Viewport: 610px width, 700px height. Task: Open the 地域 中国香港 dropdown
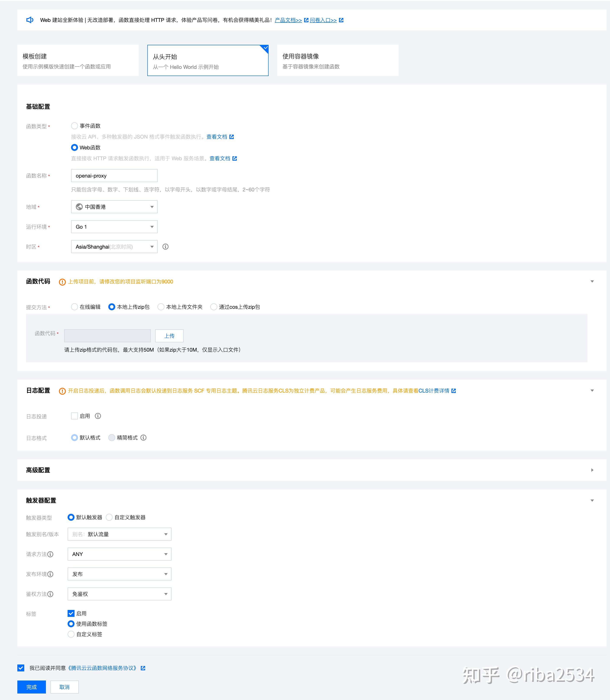point(114,207)
